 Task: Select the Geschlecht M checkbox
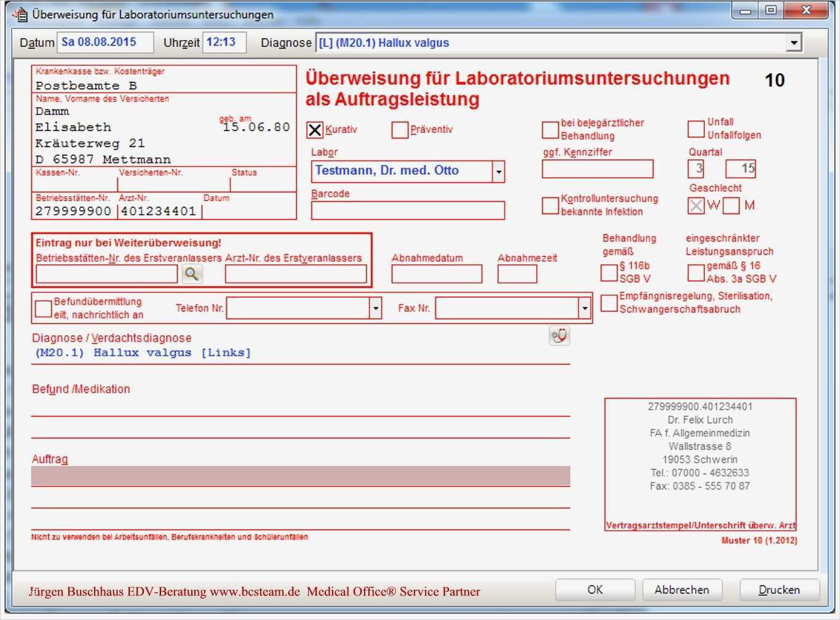[x=731, y=205]
